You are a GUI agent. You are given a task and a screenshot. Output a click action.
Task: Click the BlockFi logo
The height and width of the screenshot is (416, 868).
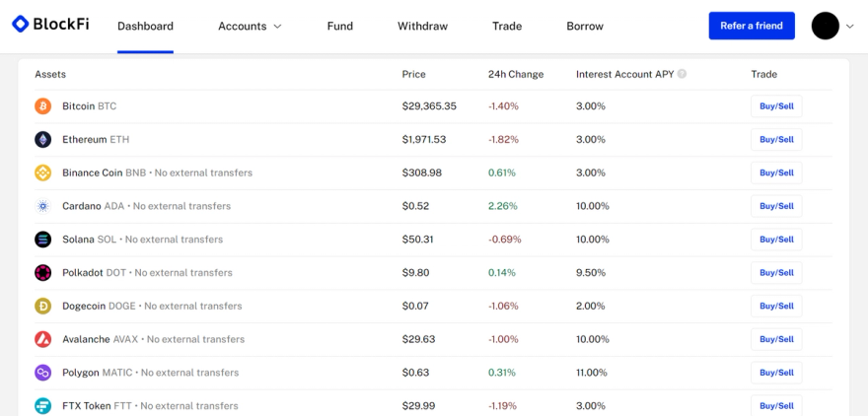[x=50, y=24]
